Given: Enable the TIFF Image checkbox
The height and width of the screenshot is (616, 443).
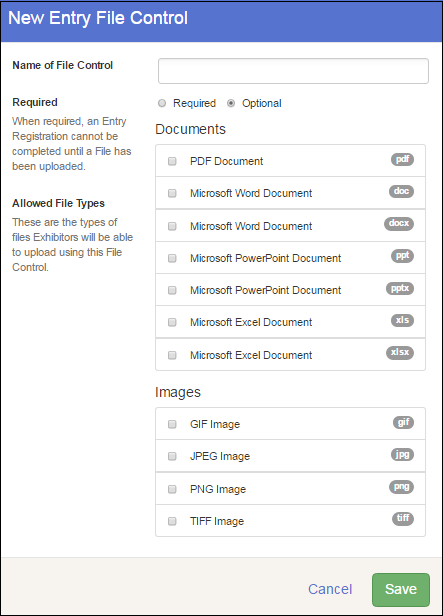Looking at the screenshot, I should click(172, 521).
